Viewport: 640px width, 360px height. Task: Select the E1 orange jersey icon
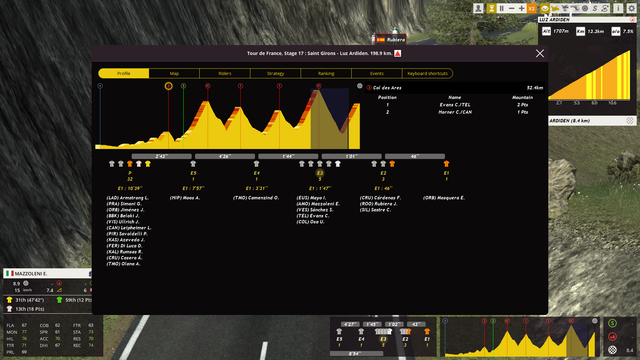(x=446, y=164)
